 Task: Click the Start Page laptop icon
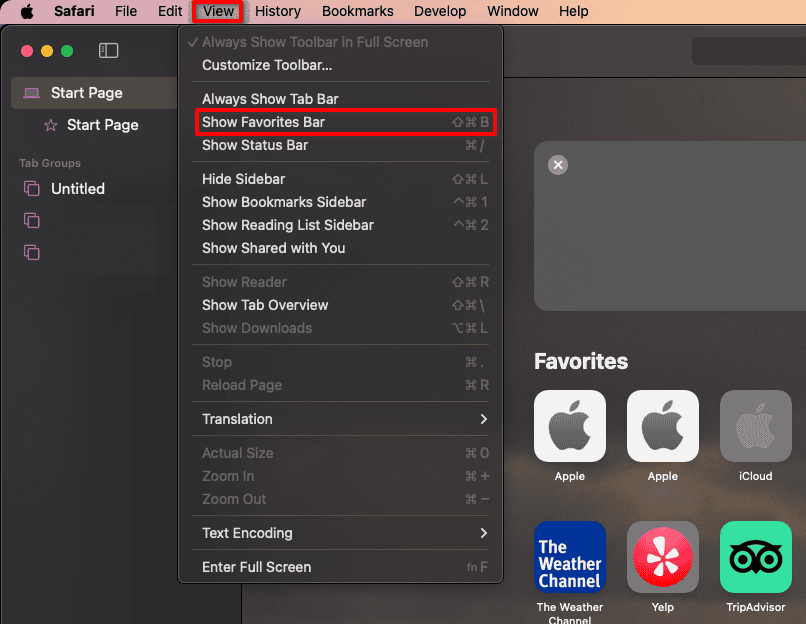click(31, 93)
